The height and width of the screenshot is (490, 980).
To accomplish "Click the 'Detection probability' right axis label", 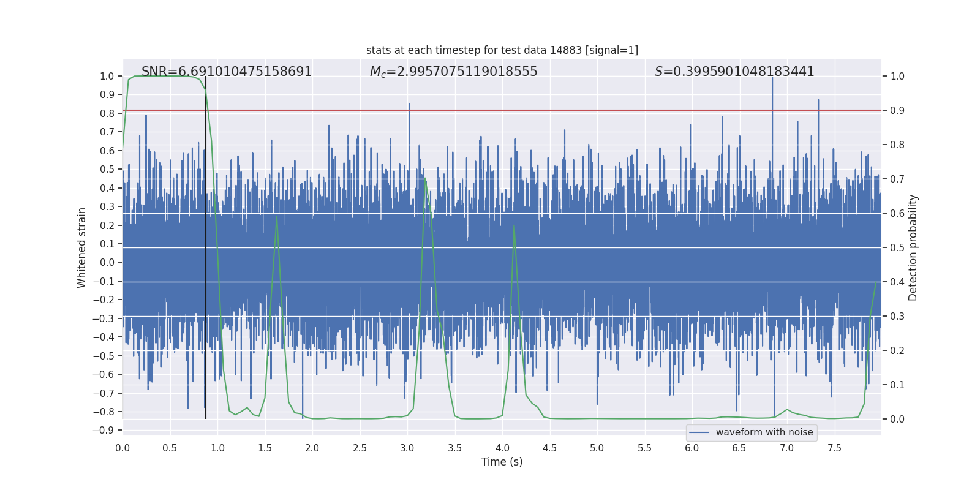I will click(913, 247).
